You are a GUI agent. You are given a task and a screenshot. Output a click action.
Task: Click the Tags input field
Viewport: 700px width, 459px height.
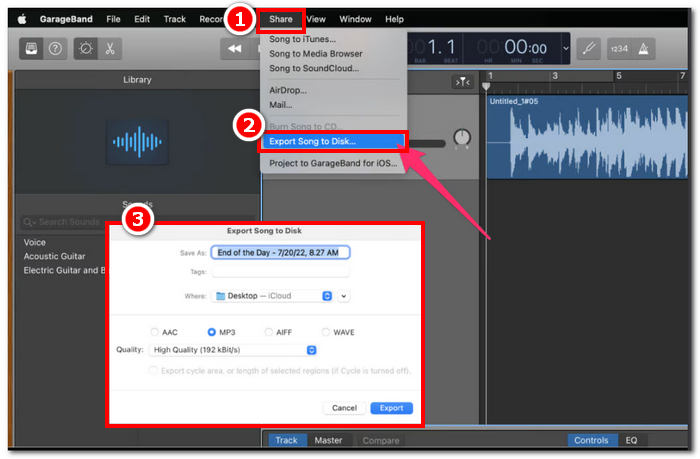280,271
